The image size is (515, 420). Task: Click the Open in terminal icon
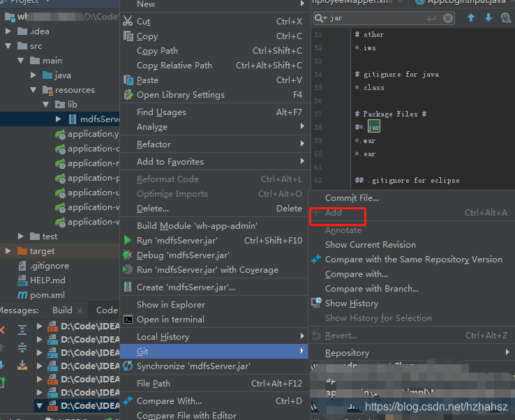(128, 320)
